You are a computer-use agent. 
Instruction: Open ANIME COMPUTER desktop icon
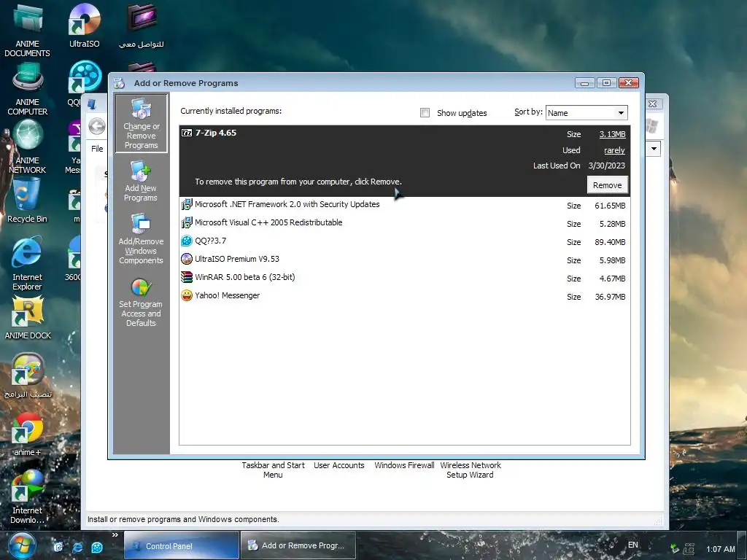click(27, 89)
